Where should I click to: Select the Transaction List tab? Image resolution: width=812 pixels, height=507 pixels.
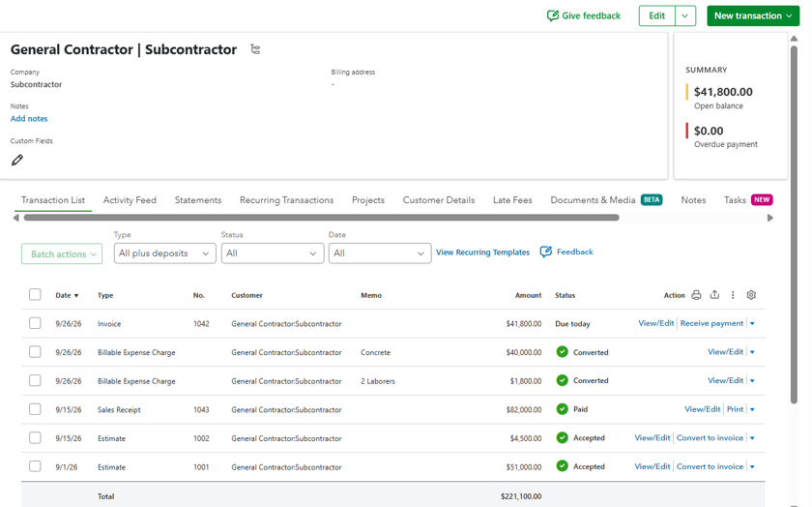tap(53, 200)
